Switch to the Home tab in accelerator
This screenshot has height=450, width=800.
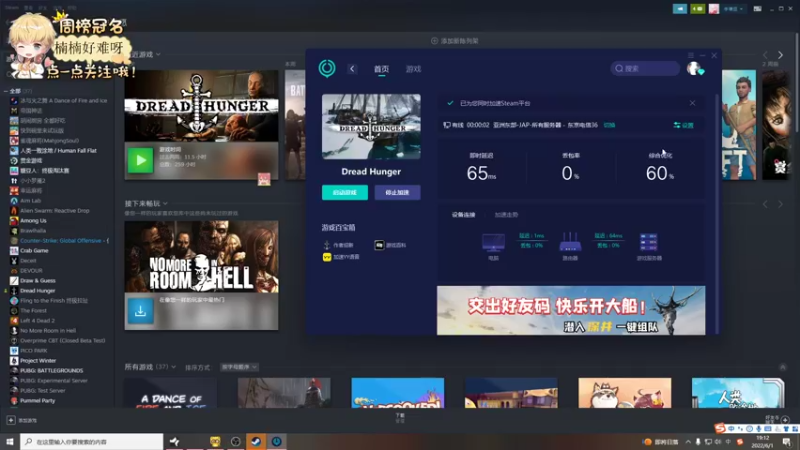coord(381,69)
